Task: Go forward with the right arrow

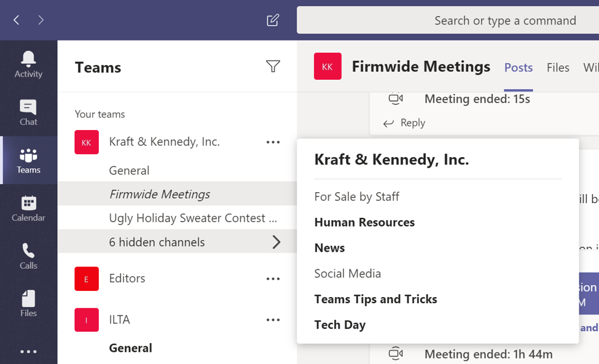Action: pyautogui.click(x=41, y=20)
